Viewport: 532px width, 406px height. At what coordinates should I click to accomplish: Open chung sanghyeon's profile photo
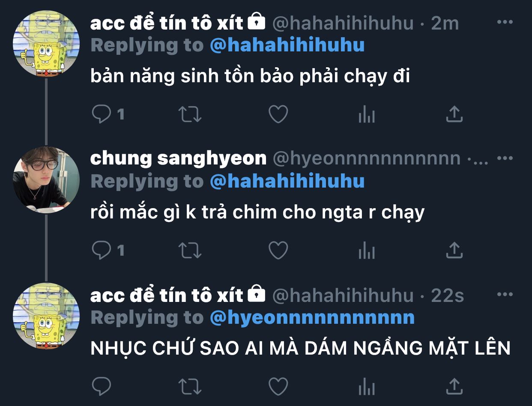pos(46,179)
